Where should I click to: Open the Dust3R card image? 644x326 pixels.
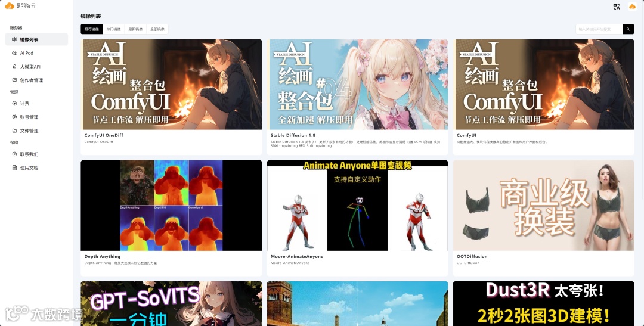pyautogui.click(x=543, y=303)
